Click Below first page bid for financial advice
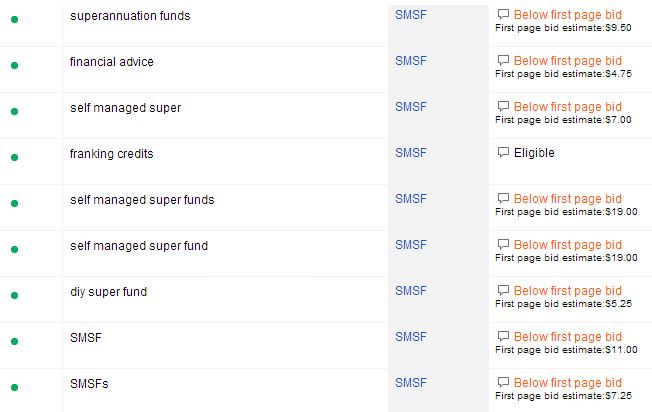The height and width of the screenshot is (412, 652). (x=567, y=62)
